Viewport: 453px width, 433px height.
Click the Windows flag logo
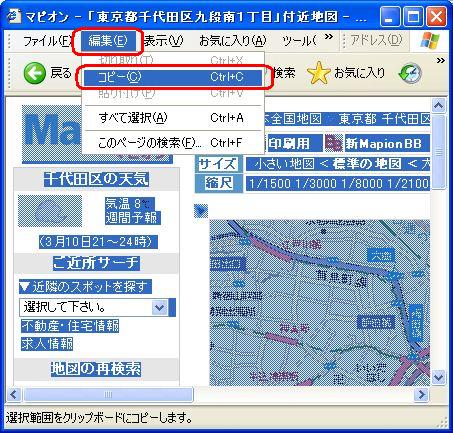pyautogui.click(x=430, y=40)
